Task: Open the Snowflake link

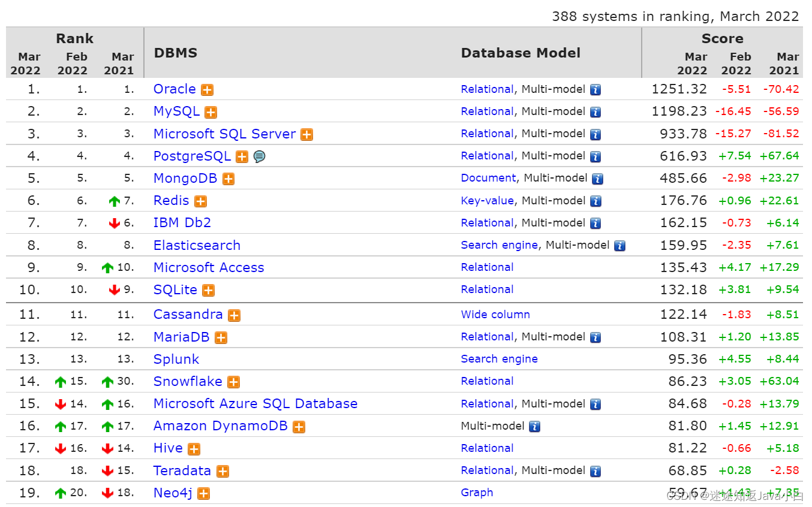Action: point(188,381)
